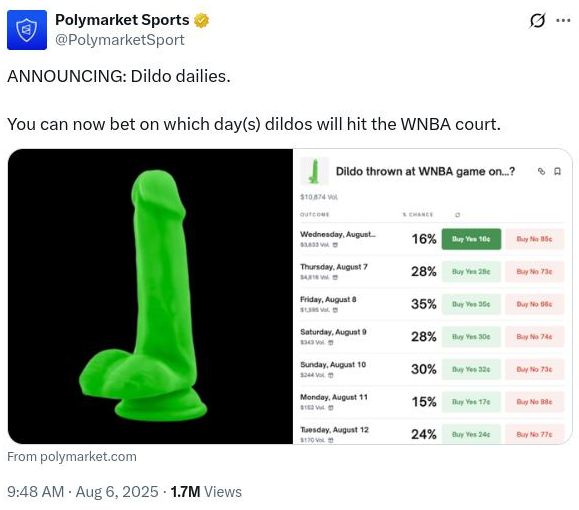This screenshot has width=579, height=510.
Task: Click the calendar icon under Thursday, August 7
Action: click(335, 277)
